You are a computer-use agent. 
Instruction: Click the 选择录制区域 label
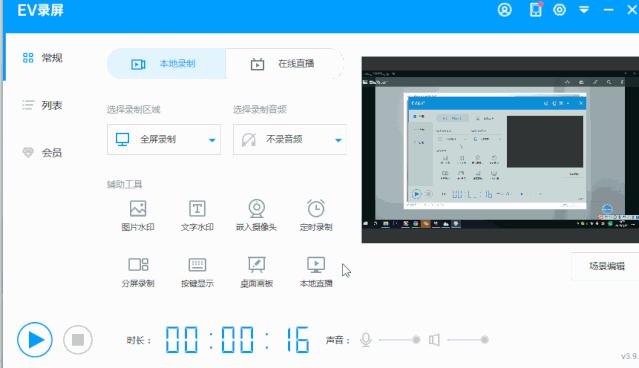(x=134, y=109)
